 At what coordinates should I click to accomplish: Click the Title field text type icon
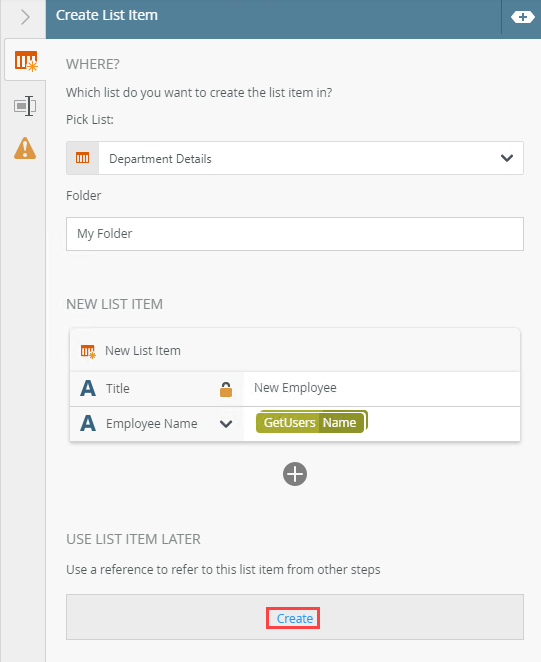(88, 388)
